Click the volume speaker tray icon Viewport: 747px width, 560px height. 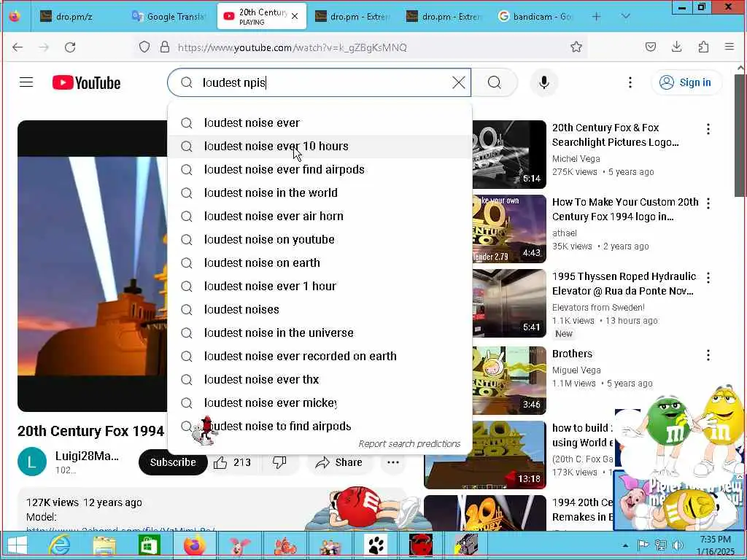(x=677, y=545)
